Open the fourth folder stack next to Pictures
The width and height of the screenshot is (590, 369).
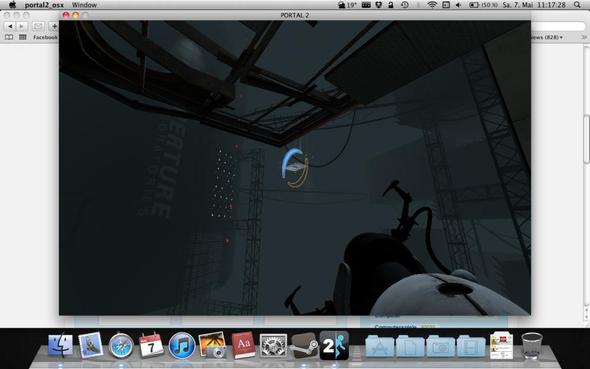tap(471, 346)
